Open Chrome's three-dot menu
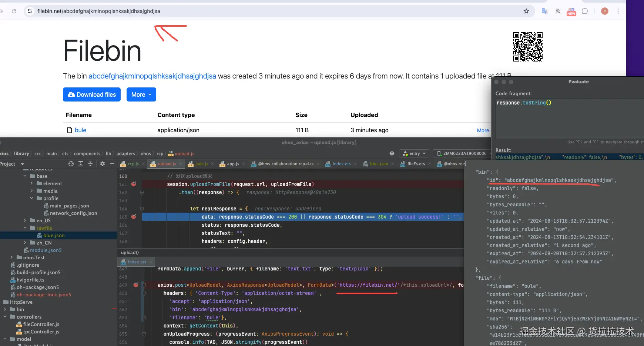The image size is (644, 346). click(x=618, y=11)
